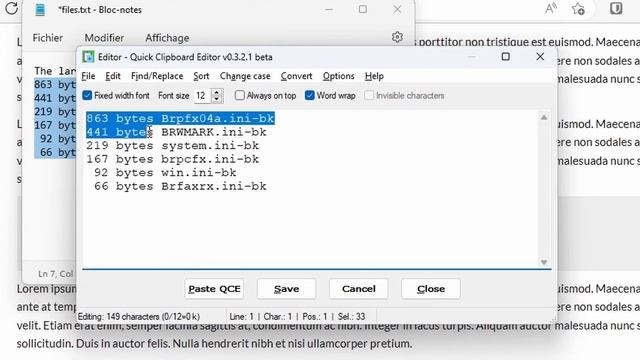Click the browser Read aloud icon

[551, 9]
